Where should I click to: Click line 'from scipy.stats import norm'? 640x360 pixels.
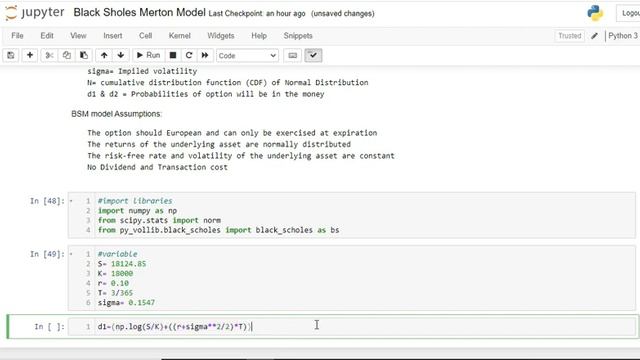[159, 220]
